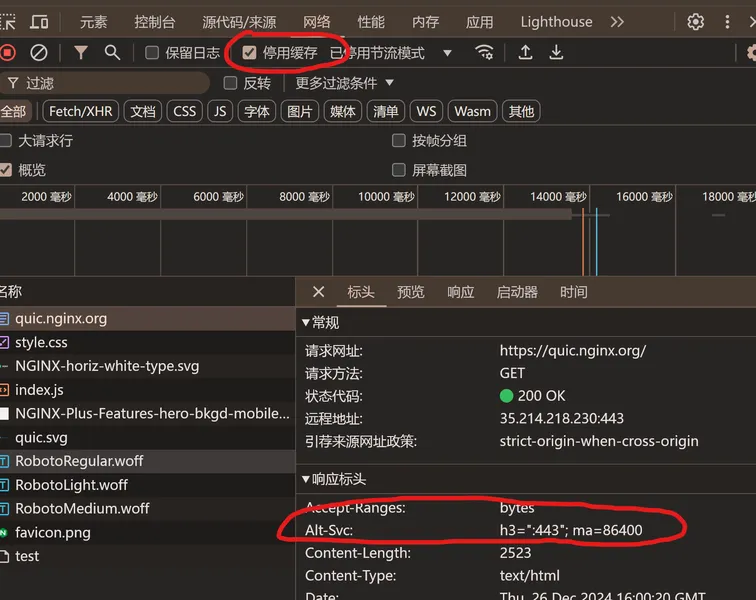
Task: Show more DevTools tabs chevron
Action: point(617,22)
